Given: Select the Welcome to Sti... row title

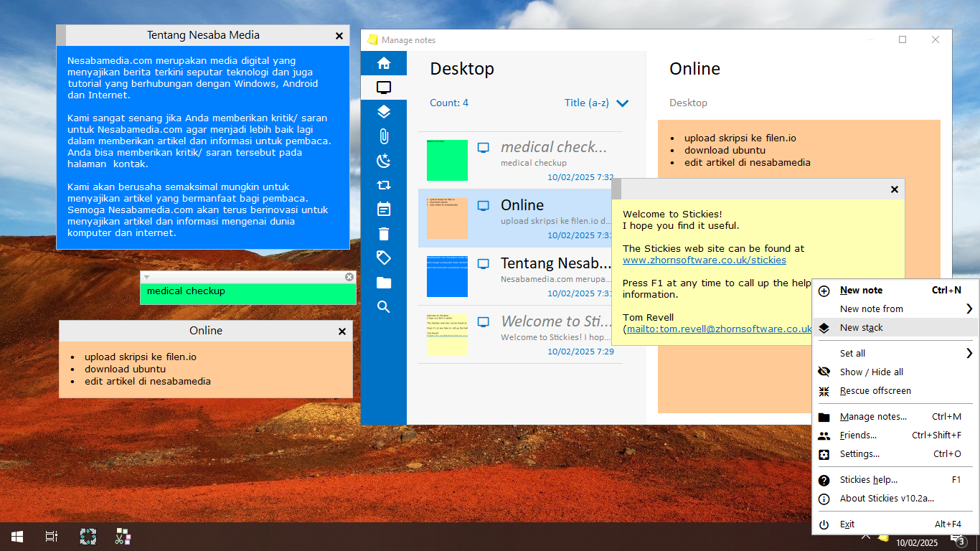Looking at the screenshot, I should tap(556, 321).
